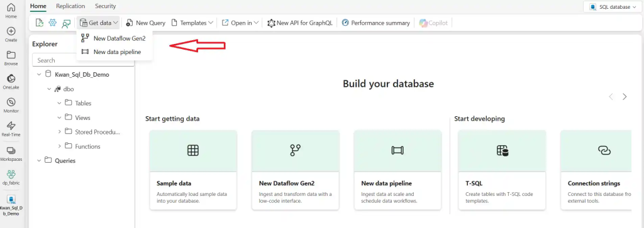Image resolution: width=644 pixels, height=228 pixels.
Task: Open the Templates dropdown
Action: pyautogui.click(x=192, y=23)
